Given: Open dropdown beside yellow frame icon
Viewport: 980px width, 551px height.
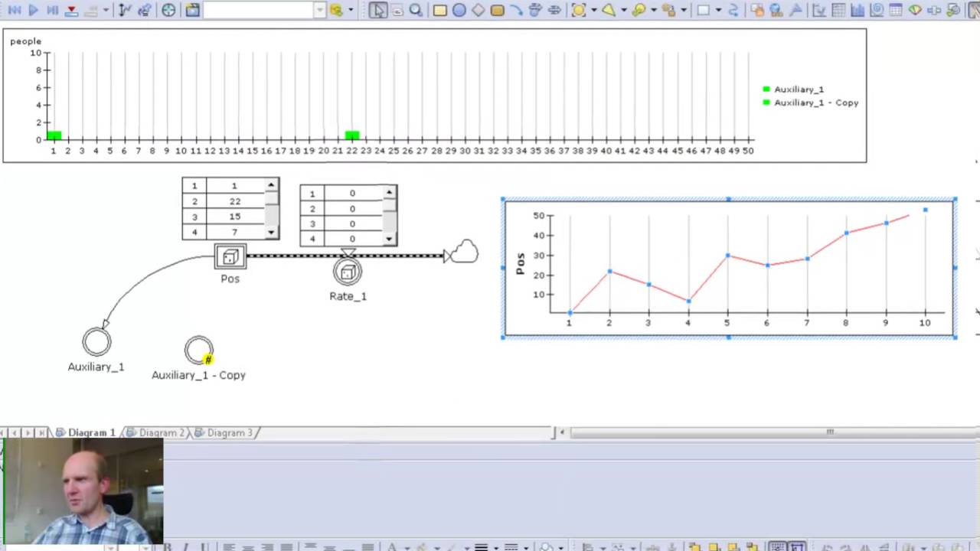Looking at the screenshot, I should tap(593, 10).
